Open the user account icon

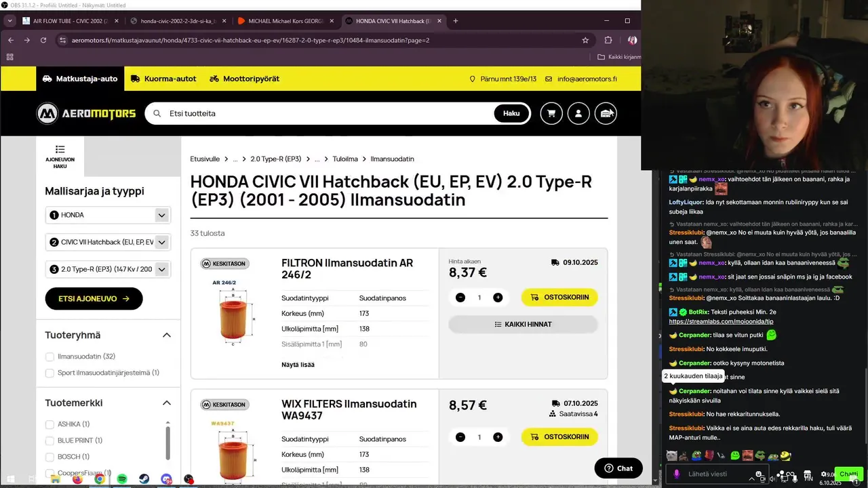tap(578, 113)
